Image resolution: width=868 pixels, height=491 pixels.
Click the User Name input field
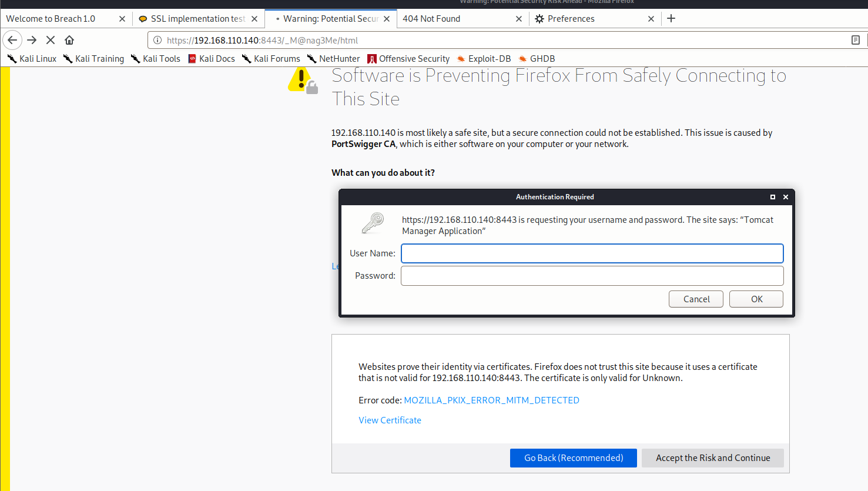click(592, 253)
